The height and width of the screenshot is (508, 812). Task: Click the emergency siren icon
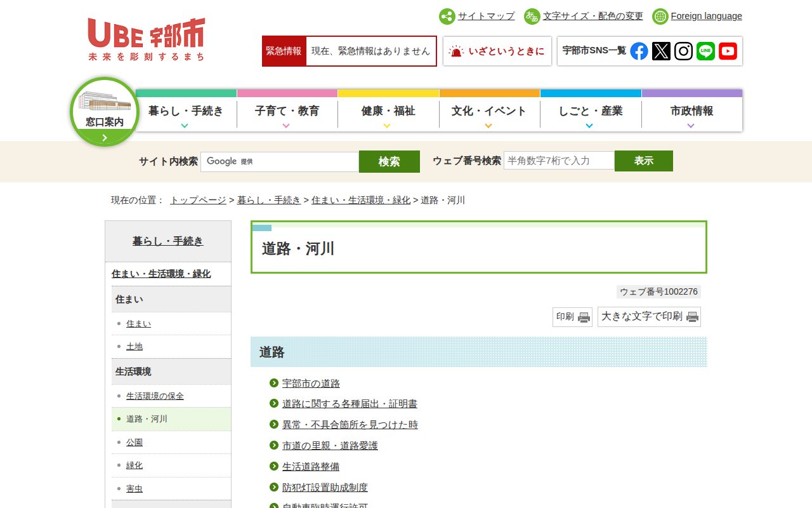pos(456,51)
